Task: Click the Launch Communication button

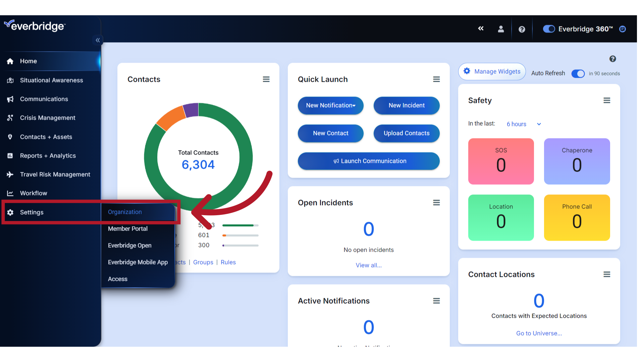Action: (368, 161)
